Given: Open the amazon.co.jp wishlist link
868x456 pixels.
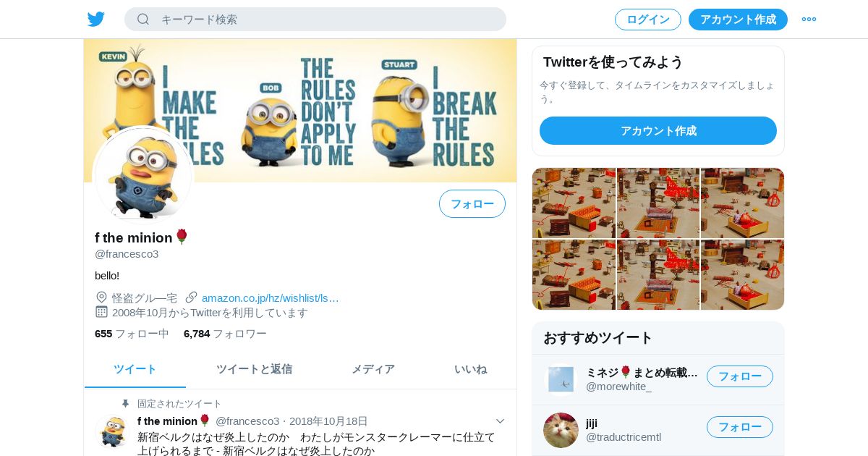Looking at the screenshot, I should [x=271, y=297].
